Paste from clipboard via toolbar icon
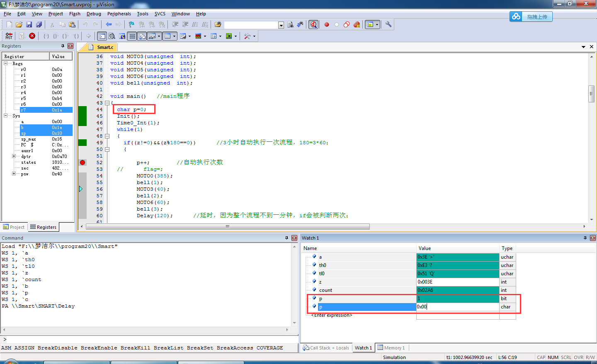Viewport: 597px width, 364px height. (72, 25)
